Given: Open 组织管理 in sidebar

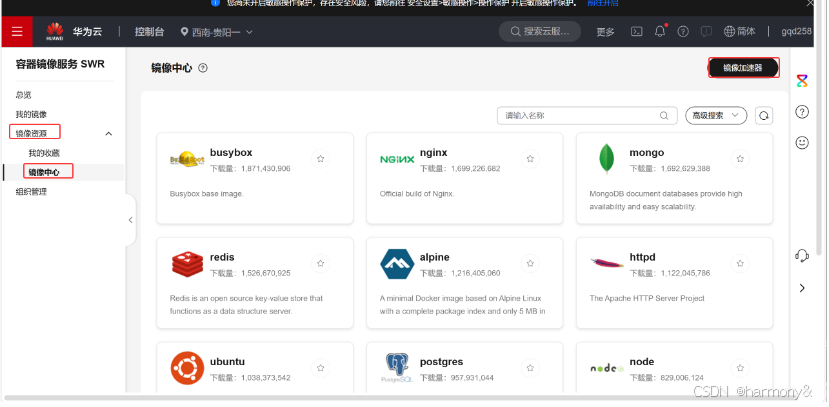Looking at the screenshot, I should point(31,192).
